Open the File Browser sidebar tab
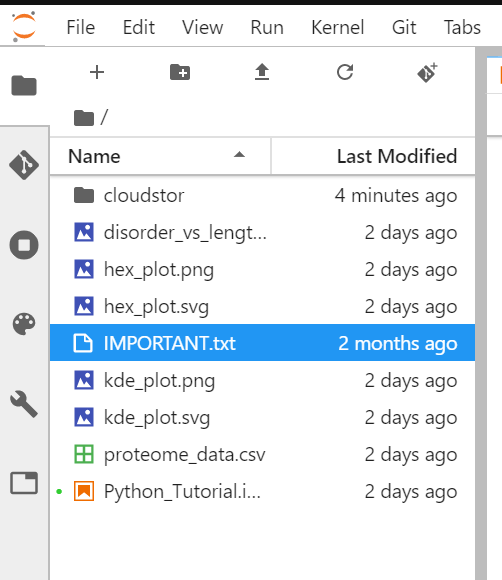The height and width of the screenshot is (580, 502). (24, 85)
